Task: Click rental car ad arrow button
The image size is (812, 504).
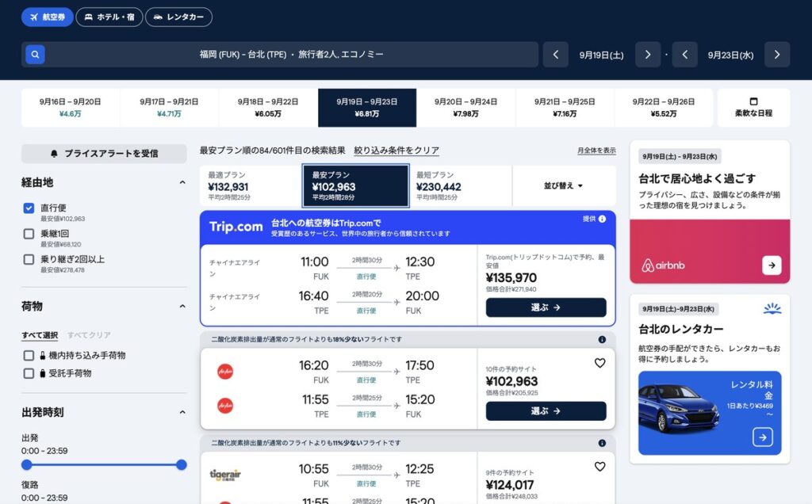Action: (763, 437)
